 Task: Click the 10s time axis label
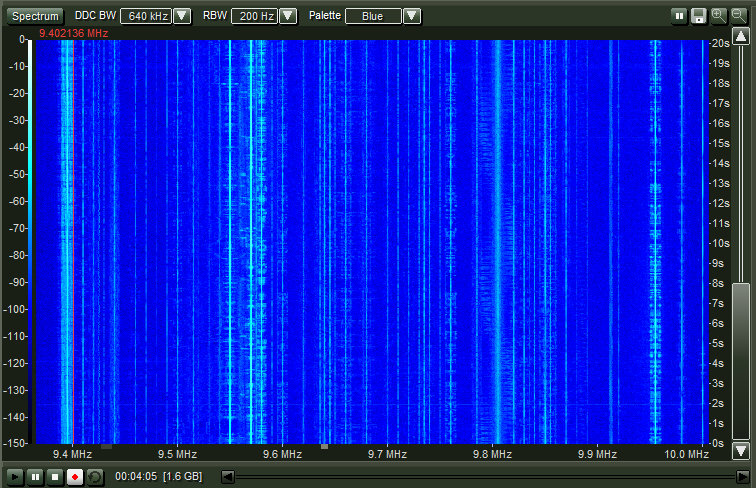[x=720, y=244]
